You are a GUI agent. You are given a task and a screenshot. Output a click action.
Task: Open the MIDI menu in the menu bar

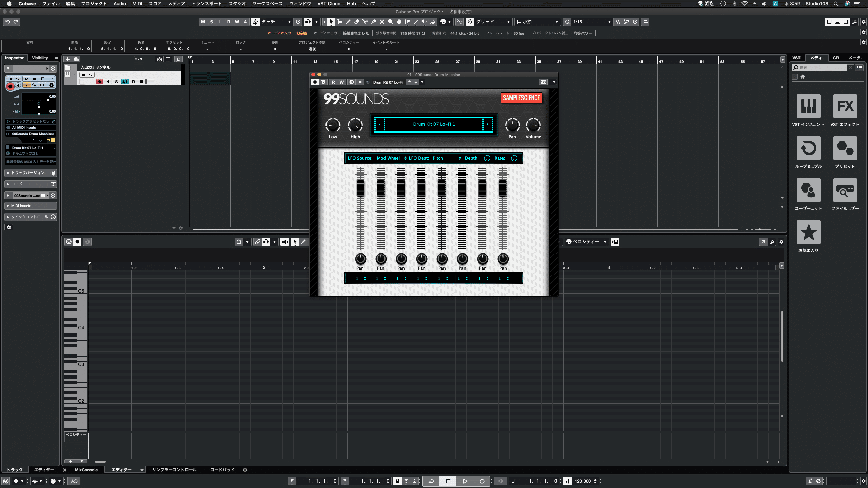[137, 4]
